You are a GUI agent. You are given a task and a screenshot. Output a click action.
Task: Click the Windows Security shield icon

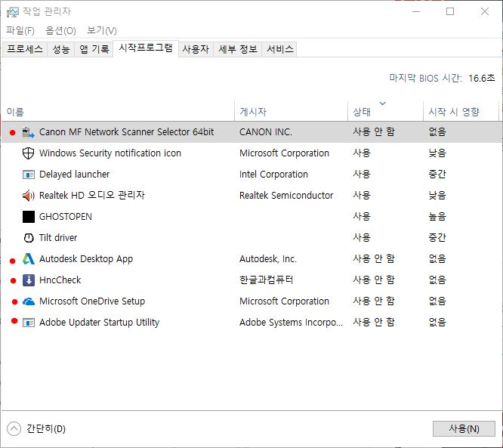pos(28,153)
